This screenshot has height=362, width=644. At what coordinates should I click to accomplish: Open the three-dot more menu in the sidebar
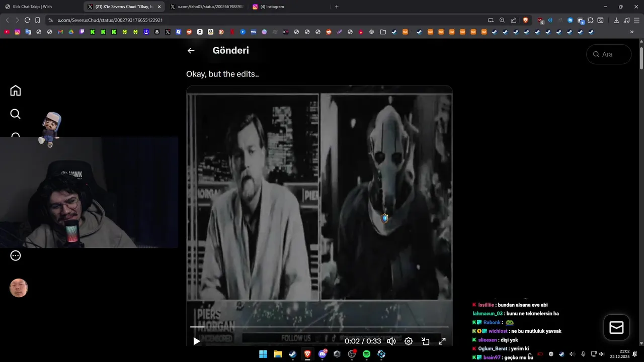click(x=16, y=255)
